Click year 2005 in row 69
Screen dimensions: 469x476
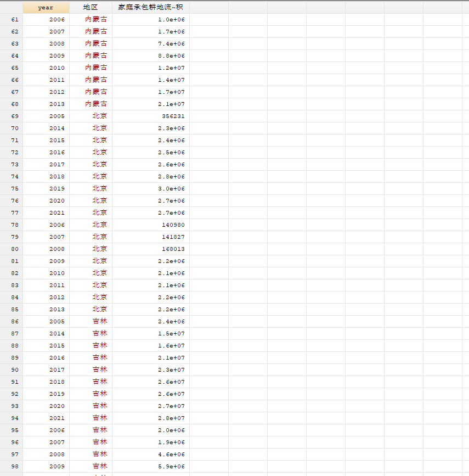[x=56, y=116]
